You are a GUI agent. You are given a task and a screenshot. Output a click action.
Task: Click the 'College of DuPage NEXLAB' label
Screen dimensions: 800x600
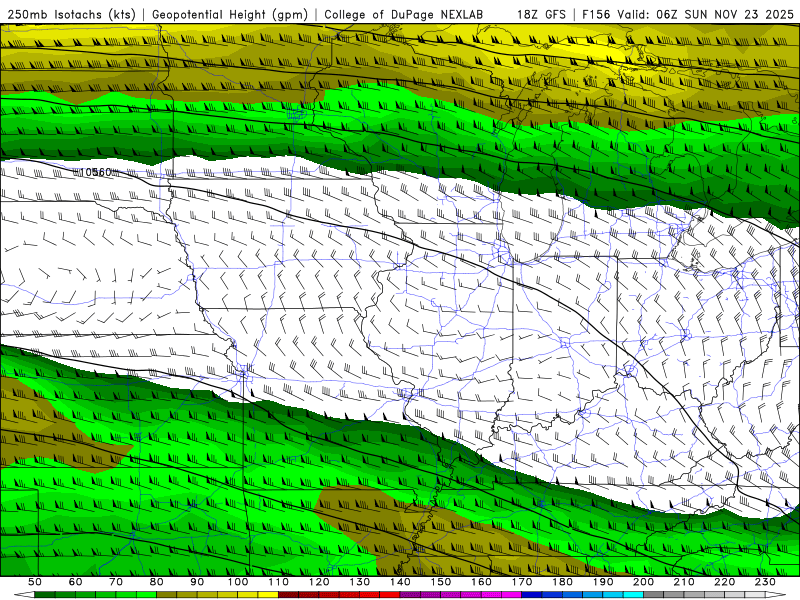(x=404, y=15)
